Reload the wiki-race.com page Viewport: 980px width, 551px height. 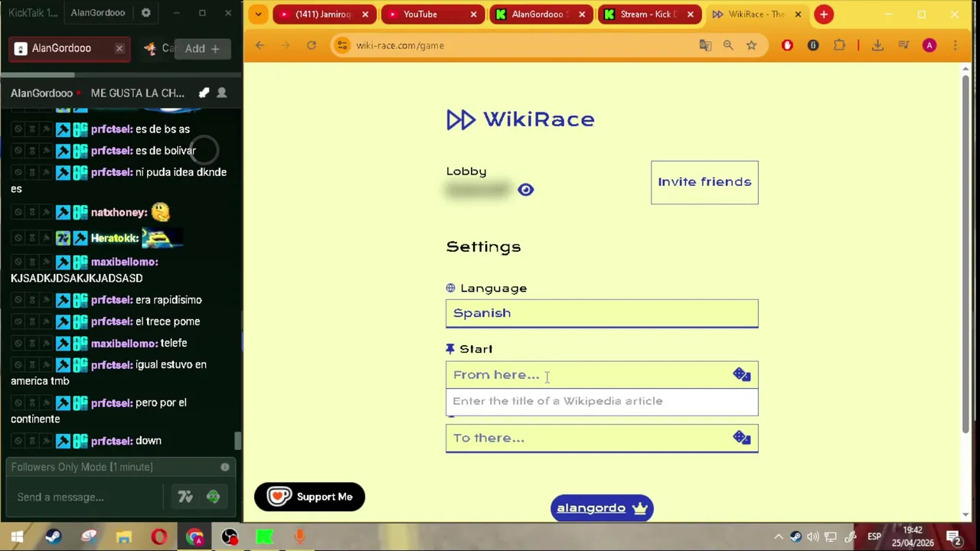pos(312,45)
